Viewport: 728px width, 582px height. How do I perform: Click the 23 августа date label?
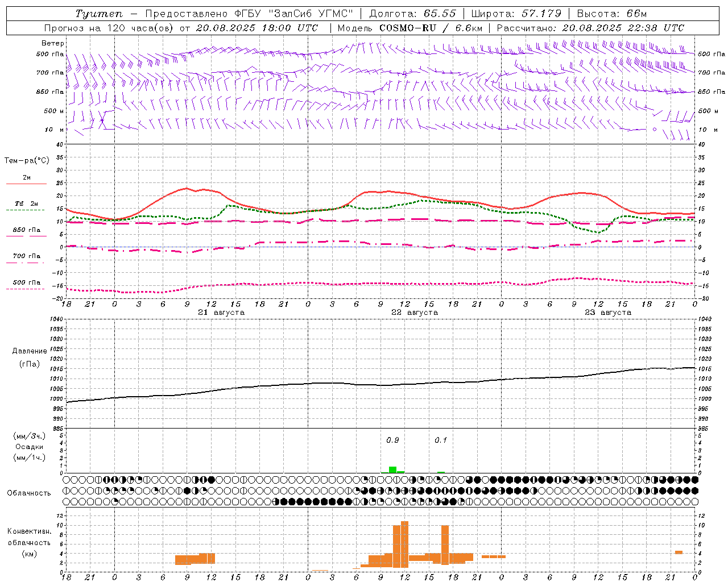608,313
